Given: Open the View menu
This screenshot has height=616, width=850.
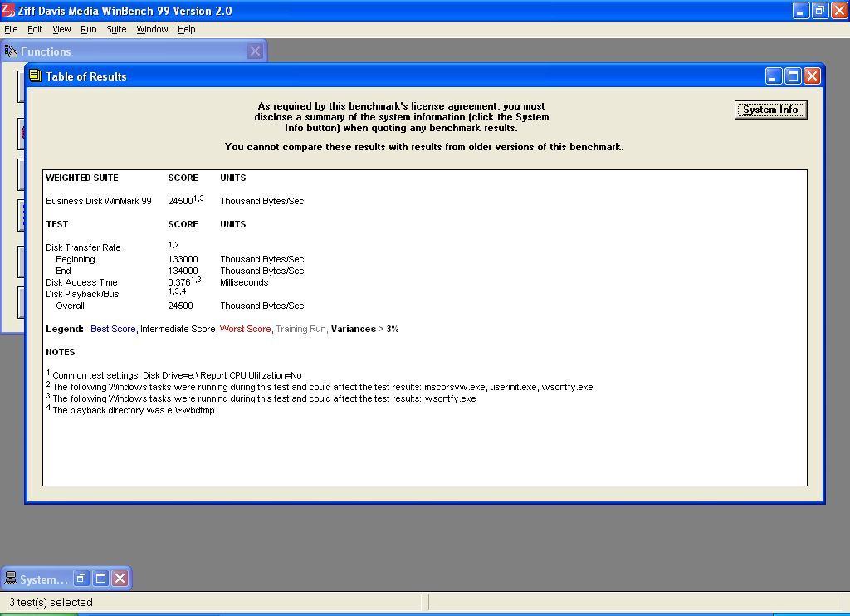Looking at the screenshot, I should 61,29.
